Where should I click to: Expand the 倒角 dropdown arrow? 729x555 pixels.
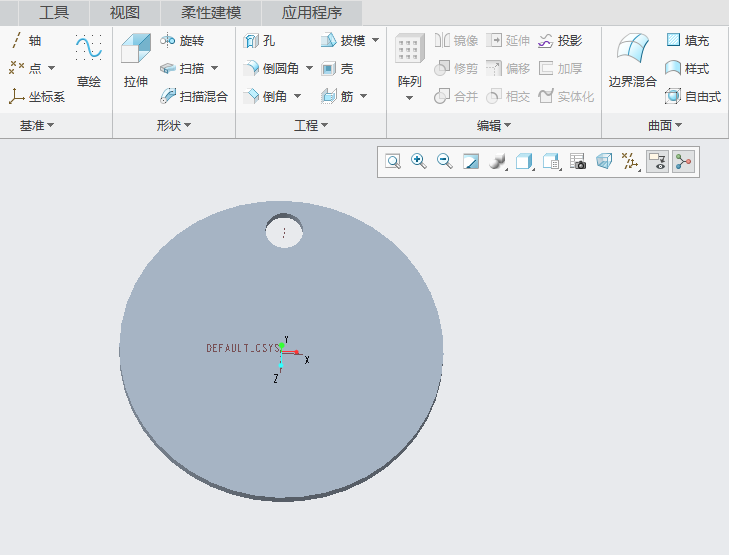tap(298, 96)
